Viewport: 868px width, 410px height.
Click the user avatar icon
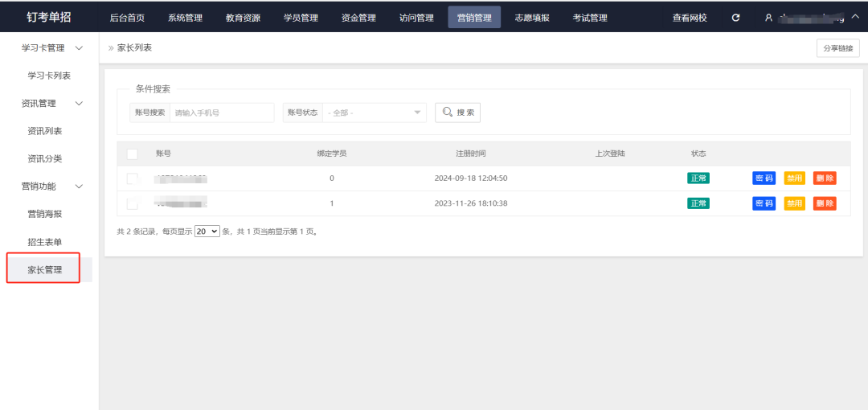[x=768, y=18]
